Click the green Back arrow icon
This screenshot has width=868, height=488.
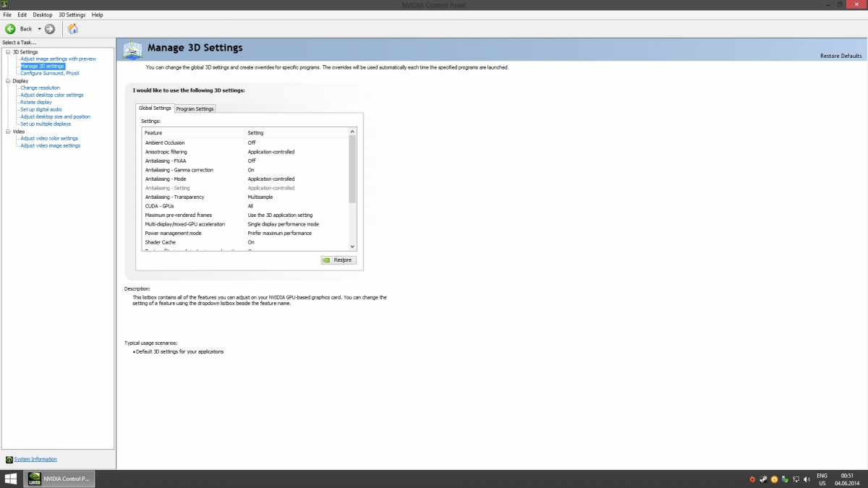point(10,29)
